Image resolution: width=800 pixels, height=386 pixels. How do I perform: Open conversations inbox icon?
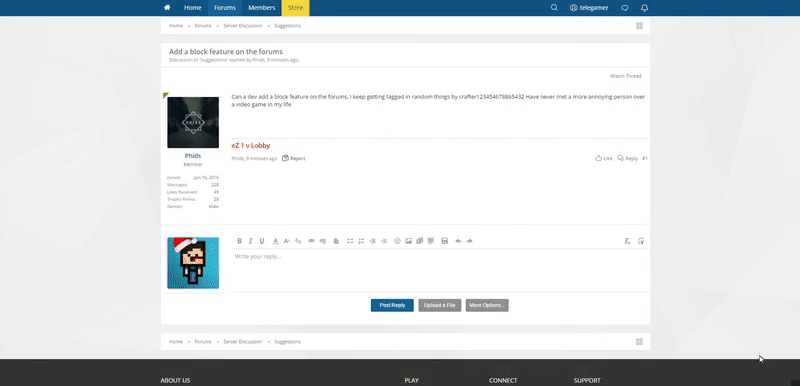[x=624, y=8]
